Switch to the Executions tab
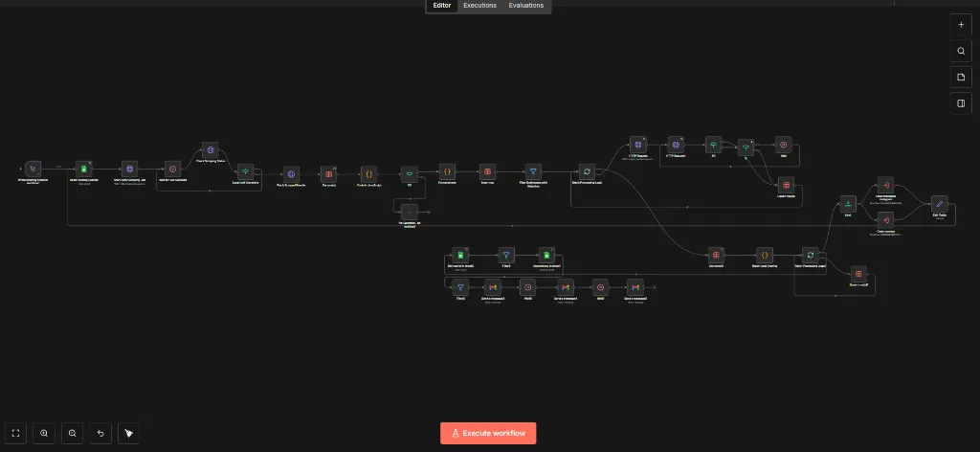 pyautogui.click(x=480, y=5)
